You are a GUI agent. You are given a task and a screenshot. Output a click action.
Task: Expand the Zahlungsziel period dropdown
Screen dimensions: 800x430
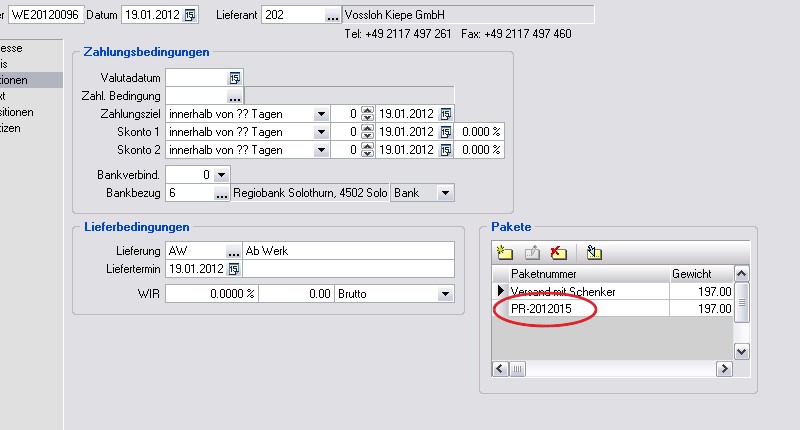pyautogui.click(x=321, y=114)
